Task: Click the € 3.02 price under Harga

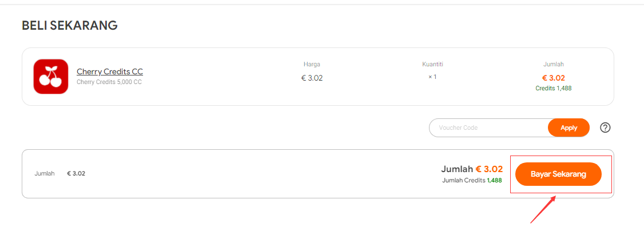Action: pyautogui.click(x=312, y=78)
